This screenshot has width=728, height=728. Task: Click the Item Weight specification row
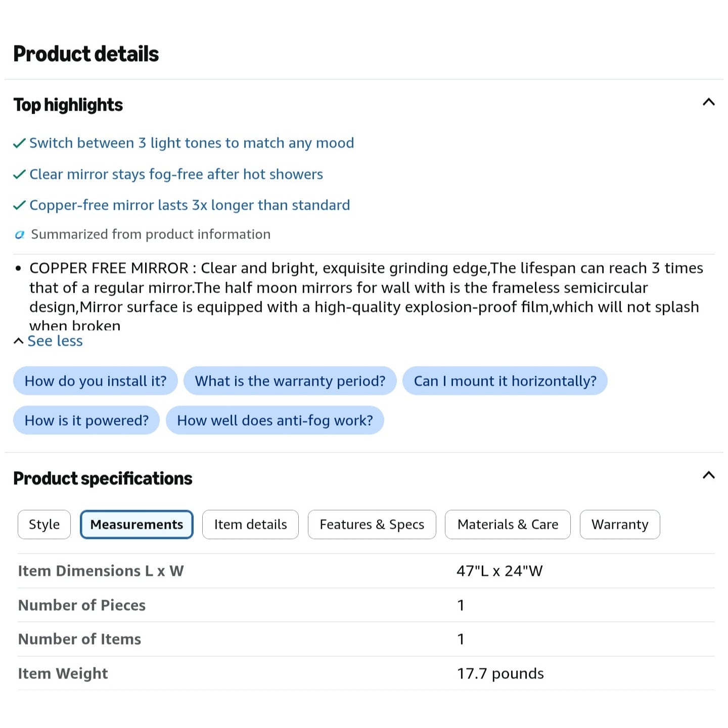[366, 673]
